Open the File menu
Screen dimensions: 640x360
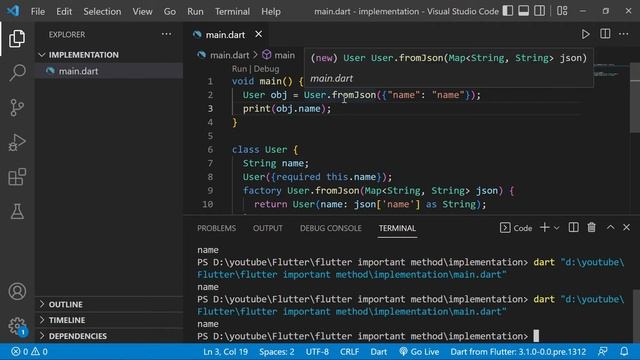(38, 11)
